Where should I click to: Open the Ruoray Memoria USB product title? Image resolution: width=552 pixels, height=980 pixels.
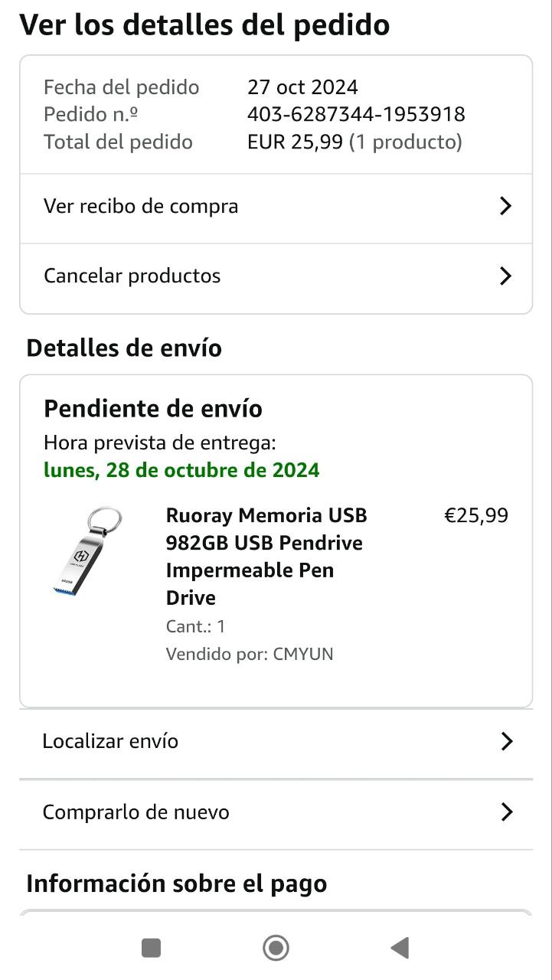(x=266, y=556)
